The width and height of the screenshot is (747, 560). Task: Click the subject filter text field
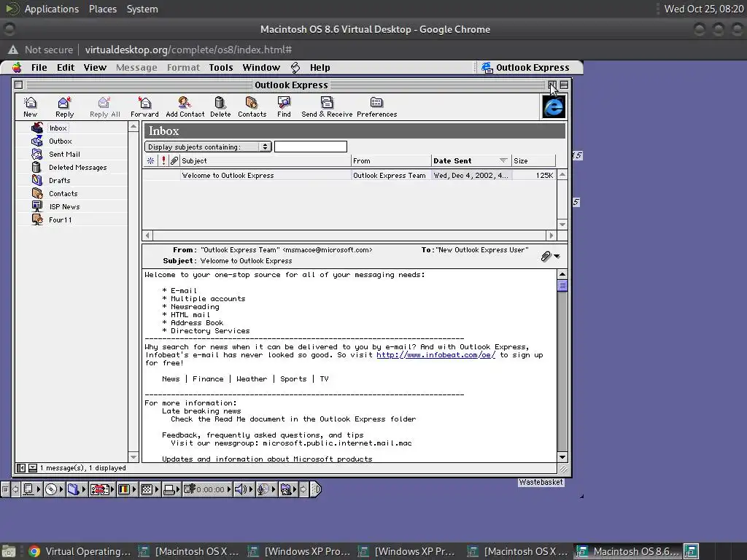[311, 147]
